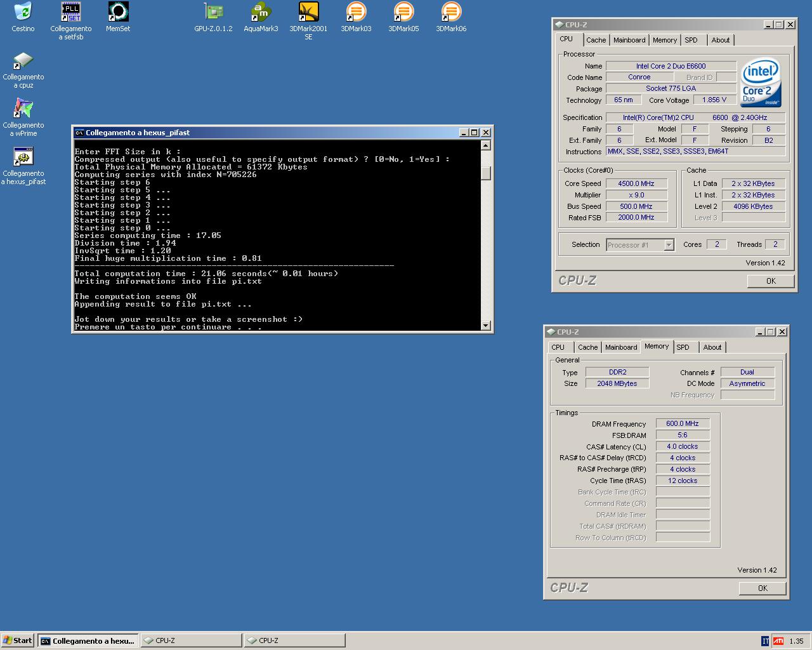
Task: Open the Start menu
Action: [x=18, y=640]
